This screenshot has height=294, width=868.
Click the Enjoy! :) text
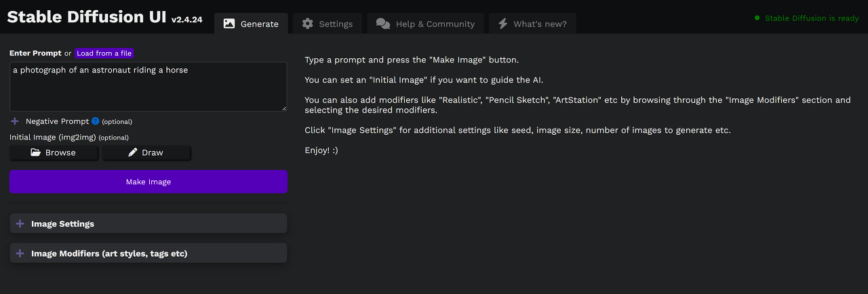click(321, 150)
